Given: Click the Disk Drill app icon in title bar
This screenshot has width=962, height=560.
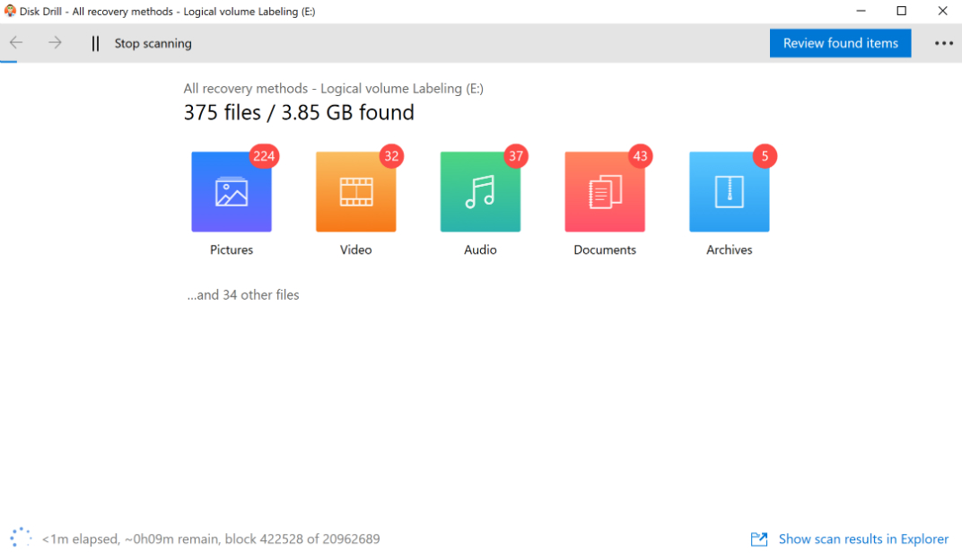Looking at the screenshot, I should pyautogui.click(x=10, y=11).
